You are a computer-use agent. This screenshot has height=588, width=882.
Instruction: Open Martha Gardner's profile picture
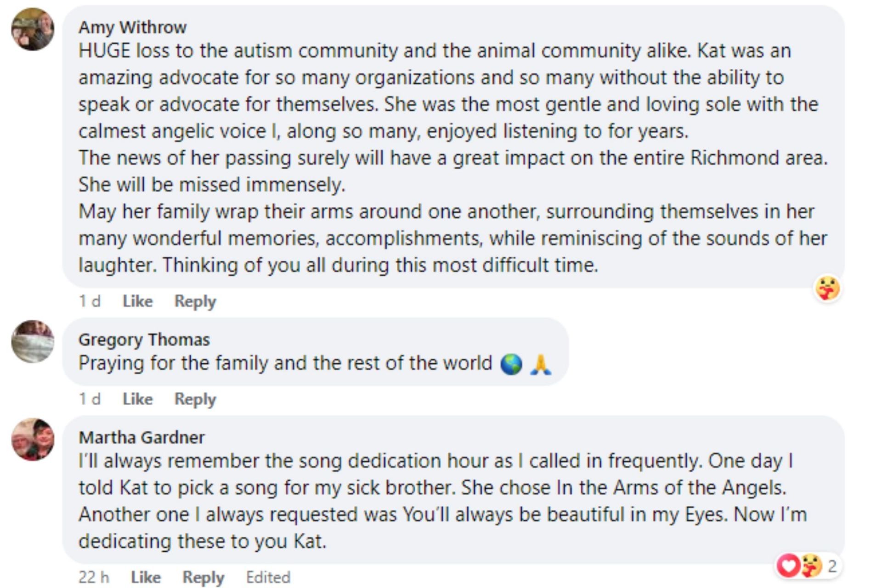[x=33, y=439]
